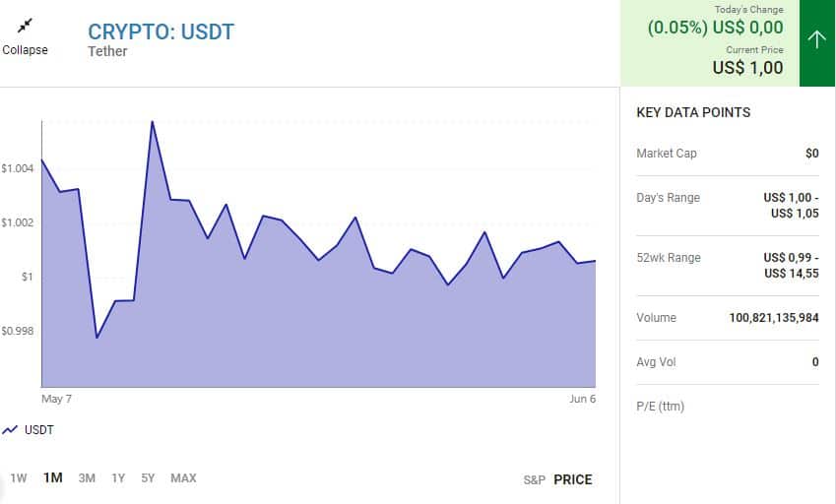Collapse the chart panel
The height and width of the screenshot is (504, 836).
25,50
